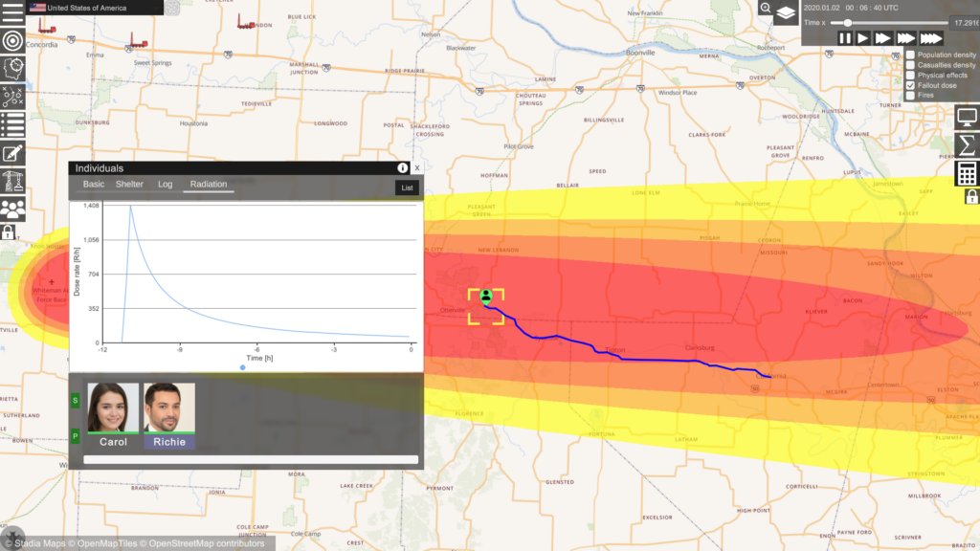Enable the Fires overlay checkbox

pos(910,96)
